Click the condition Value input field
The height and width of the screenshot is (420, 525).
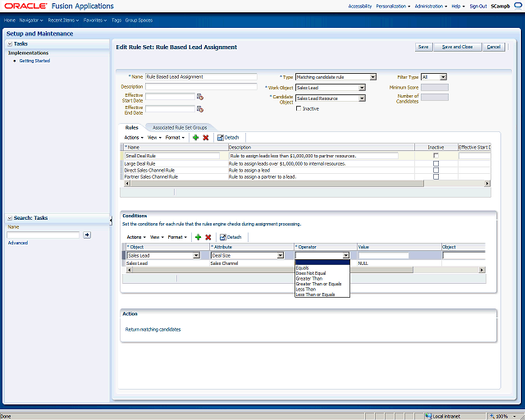tap(383, 256)
